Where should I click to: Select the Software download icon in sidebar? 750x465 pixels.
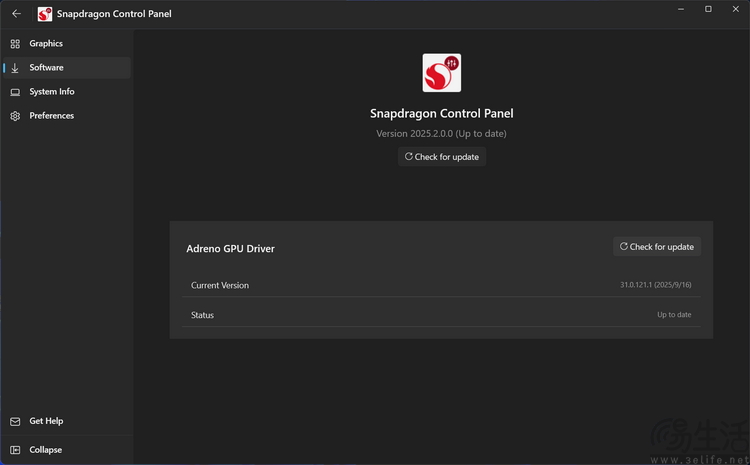[x=15, y=68]
